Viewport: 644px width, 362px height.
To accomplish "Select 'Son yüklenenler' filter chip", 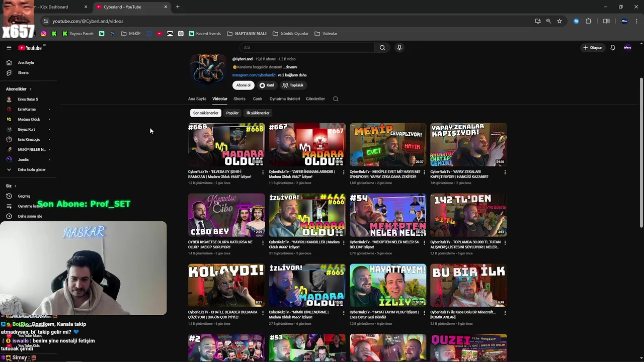I will click(x=206, y=113).
